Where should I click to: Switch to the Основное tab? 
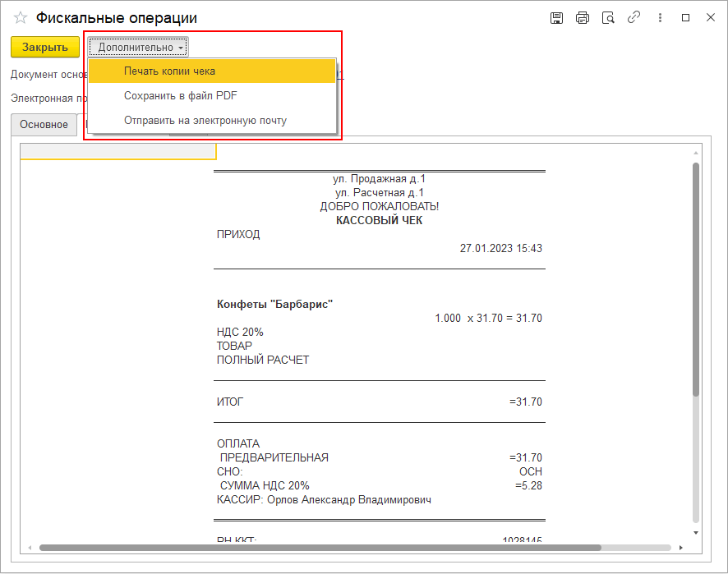[44, 125]
